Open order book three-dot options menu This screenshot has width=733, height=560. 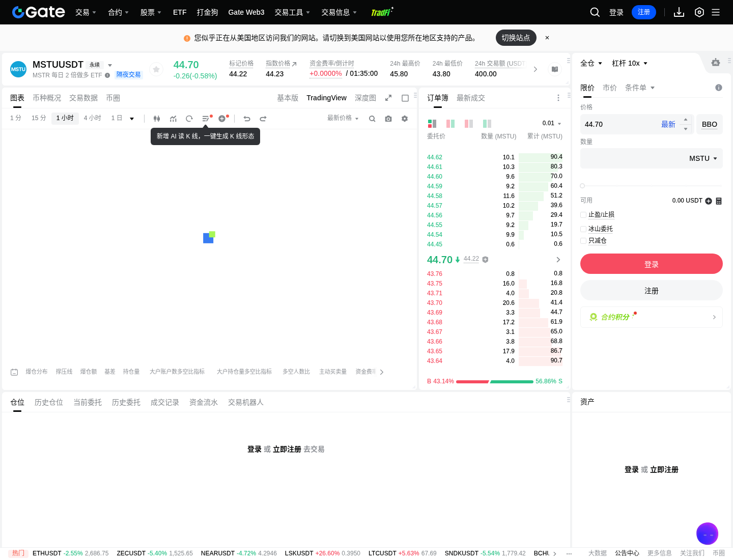[558, 98]
